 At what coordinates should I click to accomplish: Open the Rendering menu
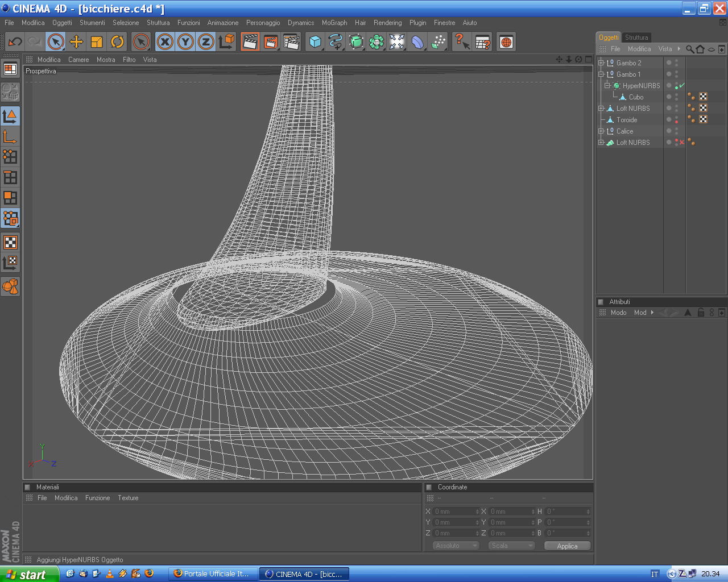click(387, 23)
